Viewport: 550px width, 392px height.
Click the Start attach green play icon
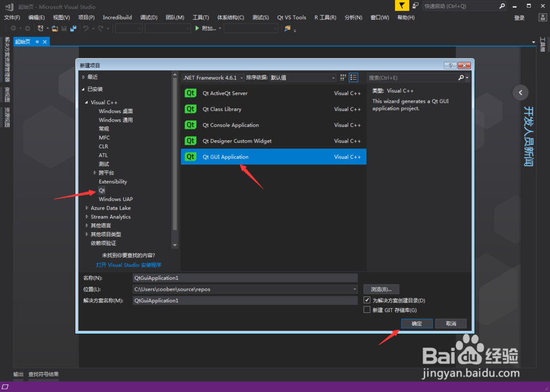pyautogui.click(x=197, y=28)
